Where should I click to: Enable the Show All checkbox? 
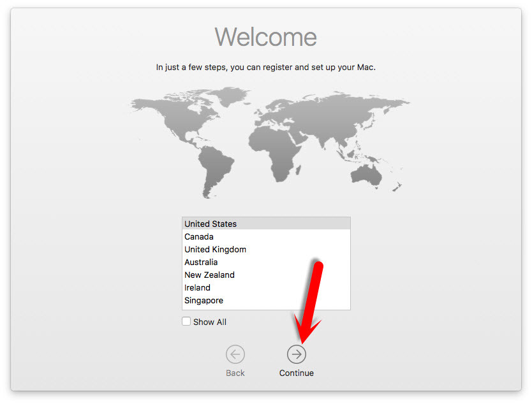click(x=186, y=321)
